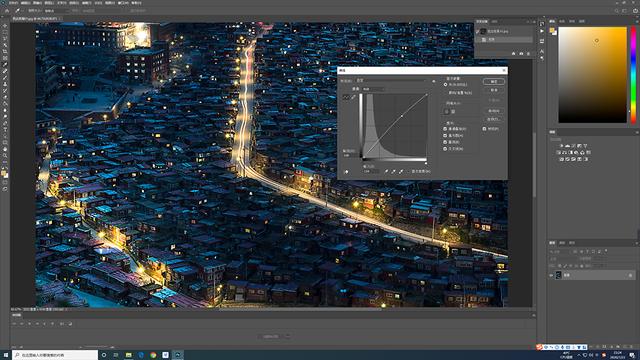Open the Window (窗口) menu
The image size is (640, 360).
[122, 3]
